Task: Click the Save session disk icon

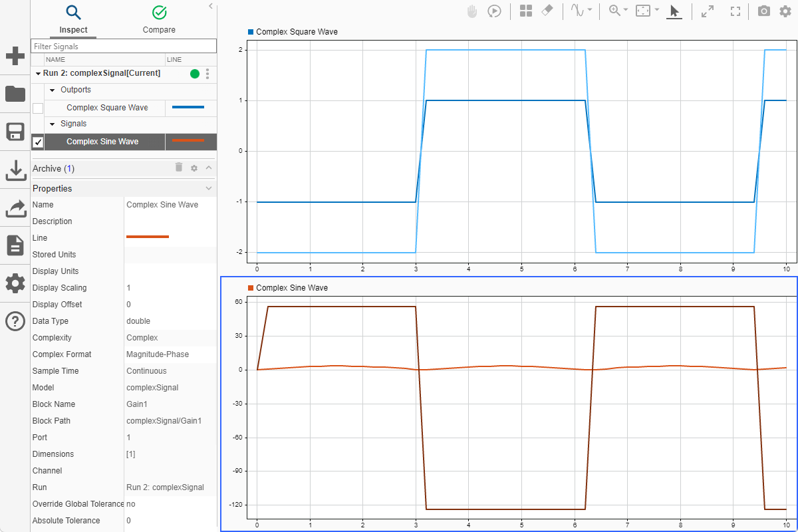Action: 15,132
